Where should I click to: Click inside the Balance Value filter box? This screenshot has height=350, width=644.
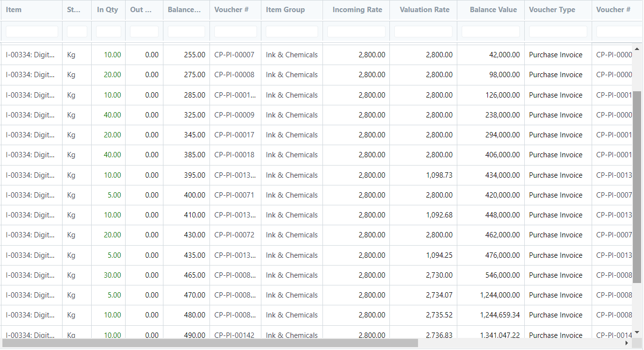pos(490,31)
